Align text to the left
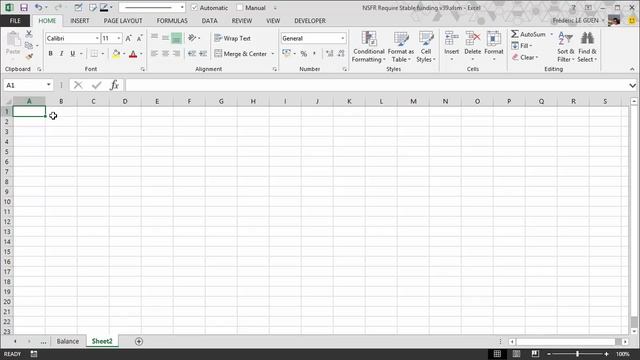This screenshot has width=640, height=360. point(155,53)
